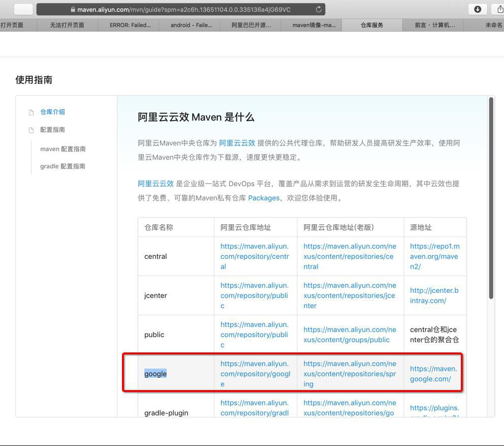Click the 使用指南 page heading
This screenshot has width=504, height=446.
tap(34, 80)
